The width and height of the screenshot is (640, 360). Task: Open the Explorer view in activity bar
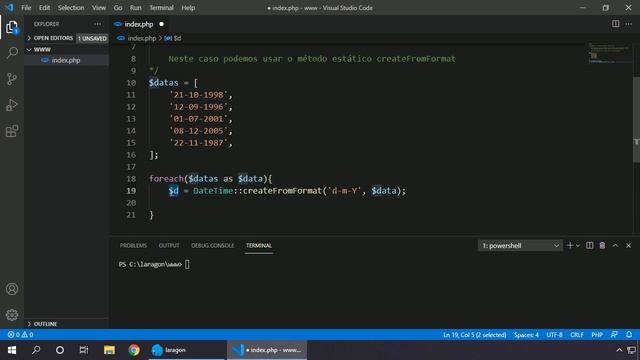12,27
